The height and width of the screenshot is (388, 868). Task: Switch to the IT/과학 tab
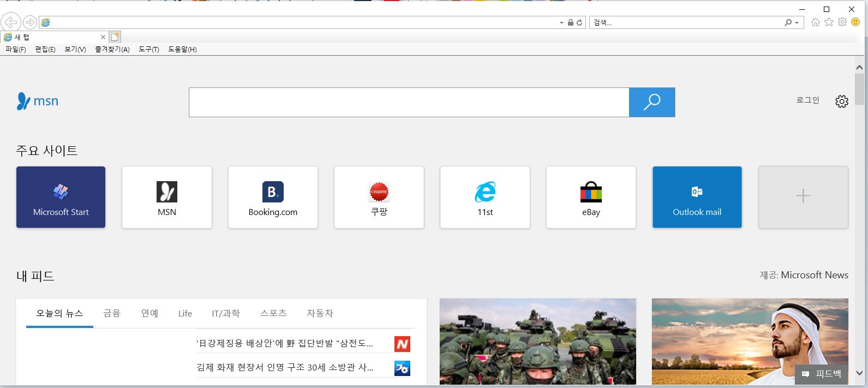click(x=226, y=313)
